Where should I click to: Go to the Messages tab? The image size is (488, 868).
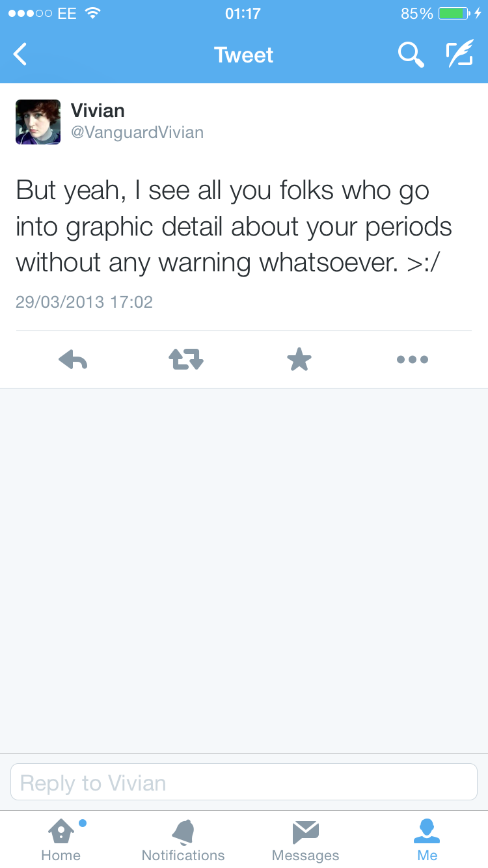305,839
